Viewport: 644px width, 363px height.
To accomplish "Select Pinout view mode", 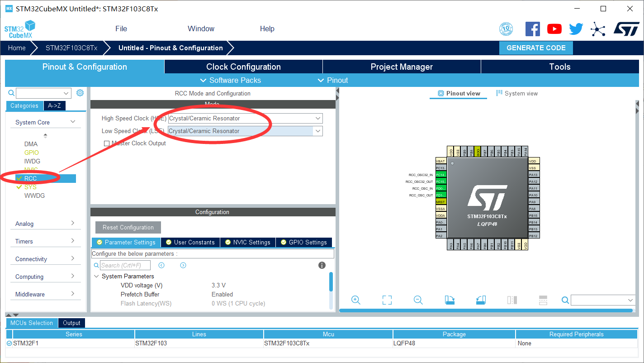I will click(458, 93).
